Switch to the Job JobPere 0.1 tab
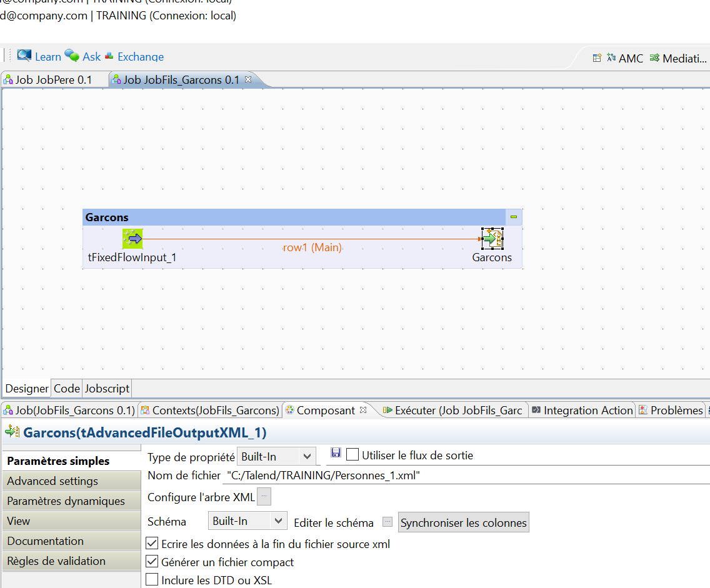Image resolution: width=710 pixels, height=588 pixels. (53, 79)
